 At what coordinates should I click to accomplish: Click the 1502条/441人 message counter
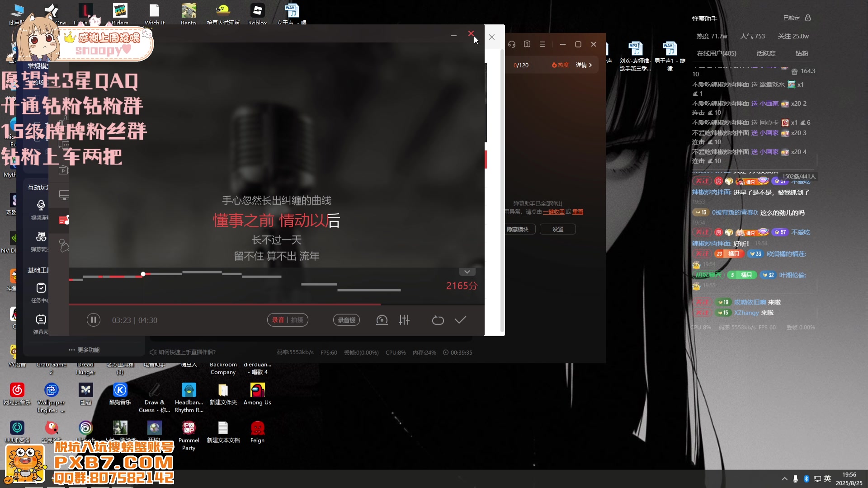(x=799, y=176)
